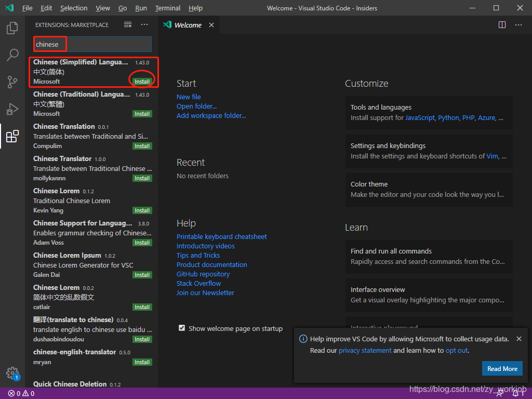
Task: Open GitHub repository link
Action: (203, 274)
